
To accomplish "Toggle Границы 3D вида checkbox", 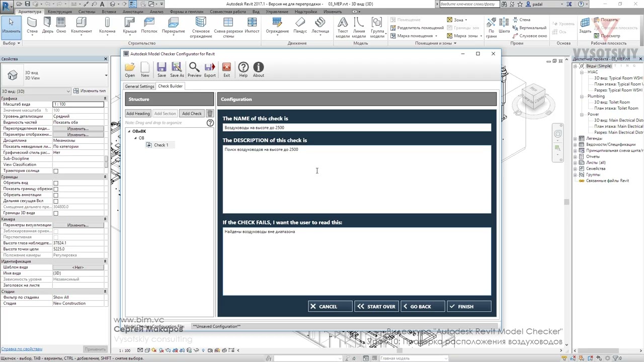I will [x=56, y=213].
